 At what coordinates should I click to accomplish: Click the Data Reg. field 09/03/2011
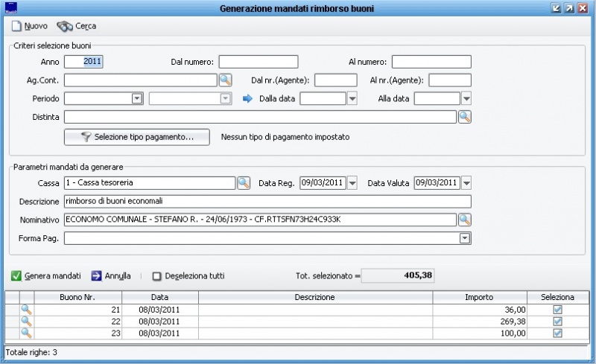(323, 183)
